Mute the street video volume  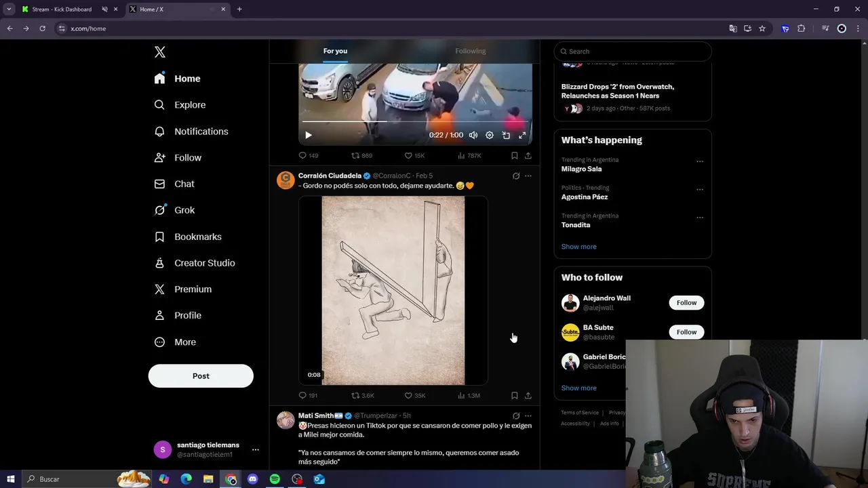coord(473,135)
